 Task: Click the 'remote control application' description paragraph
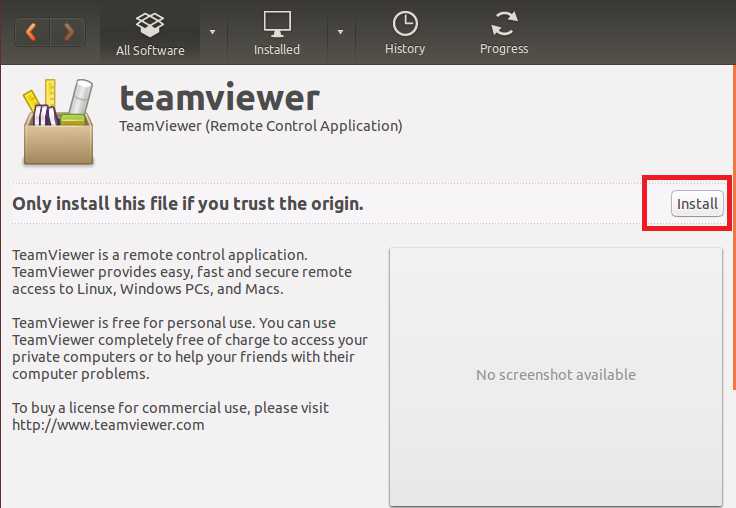click(182, 272)
